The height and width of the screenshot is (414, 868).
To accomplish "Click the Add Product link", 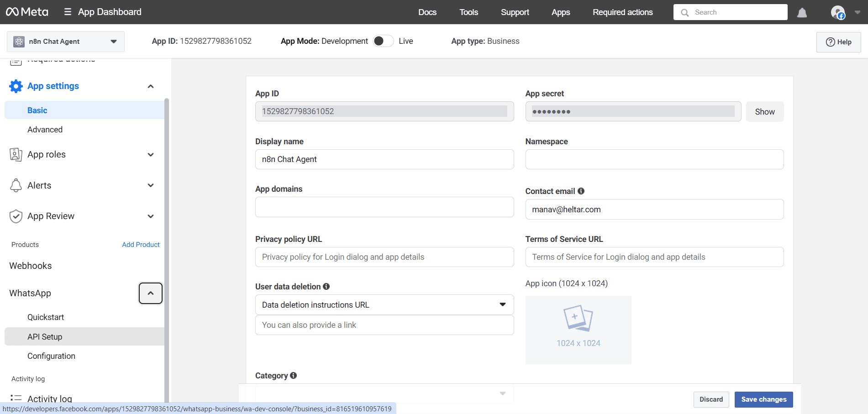I will [141, 245].
